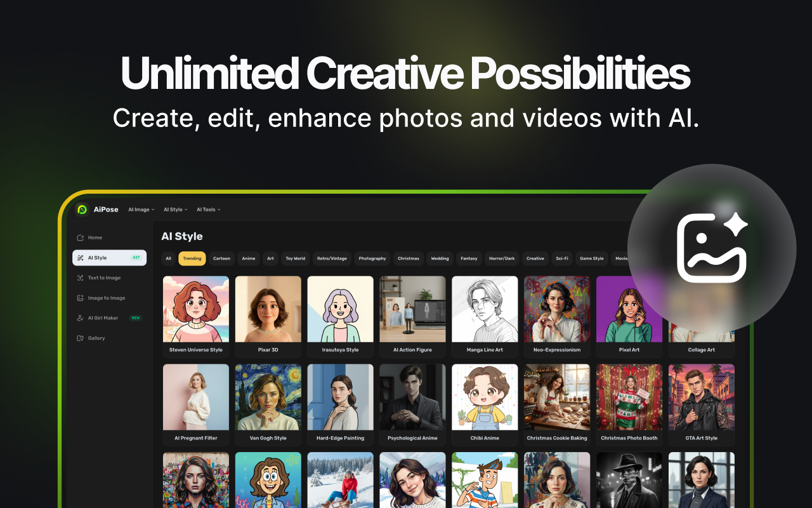
Task: Click the Pixel Art caption
Action: [629, 350]
